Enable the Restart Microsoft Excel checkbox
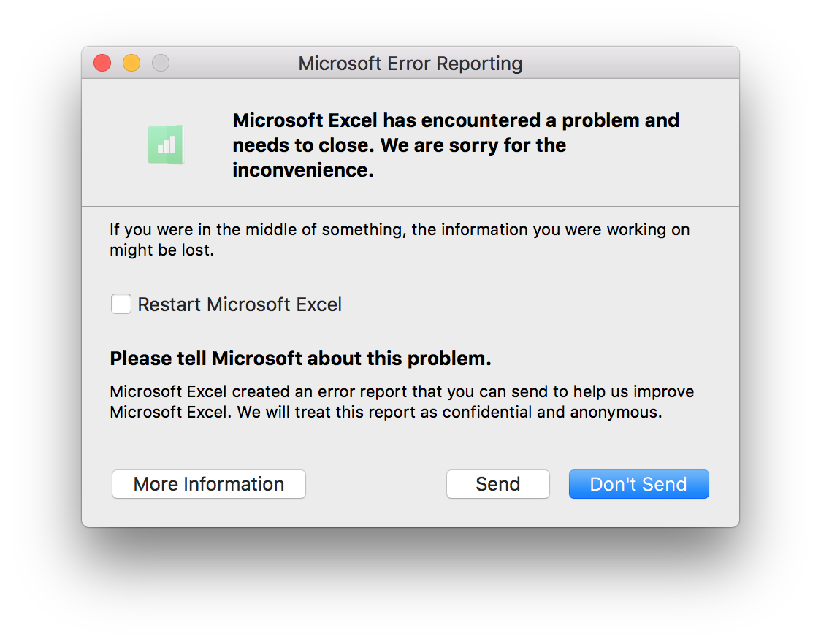 pos(121,304)
